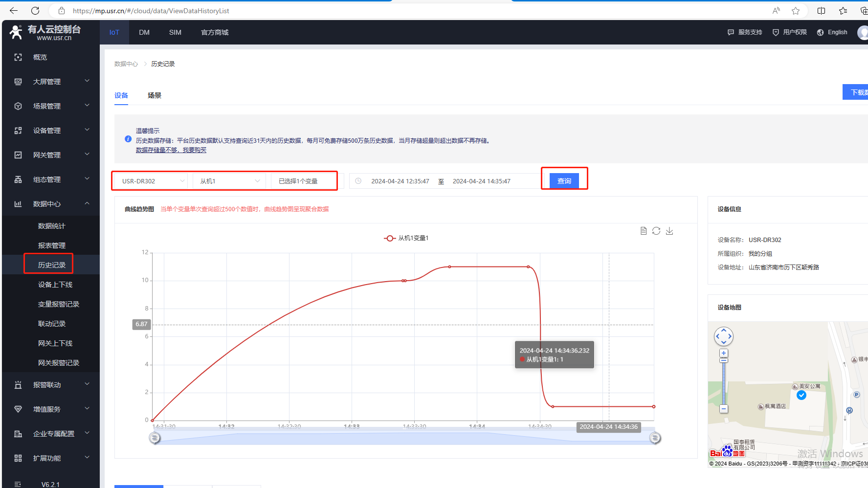
Task: Click the map pan direction control
Action: [724, 336]
